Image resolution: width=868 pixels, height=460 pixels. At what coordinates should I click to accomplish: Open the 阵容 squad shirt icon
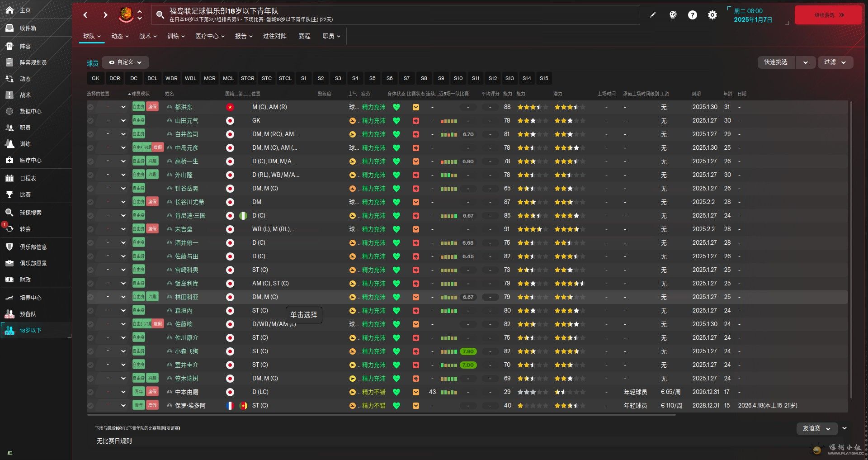(x=9, y=46)
